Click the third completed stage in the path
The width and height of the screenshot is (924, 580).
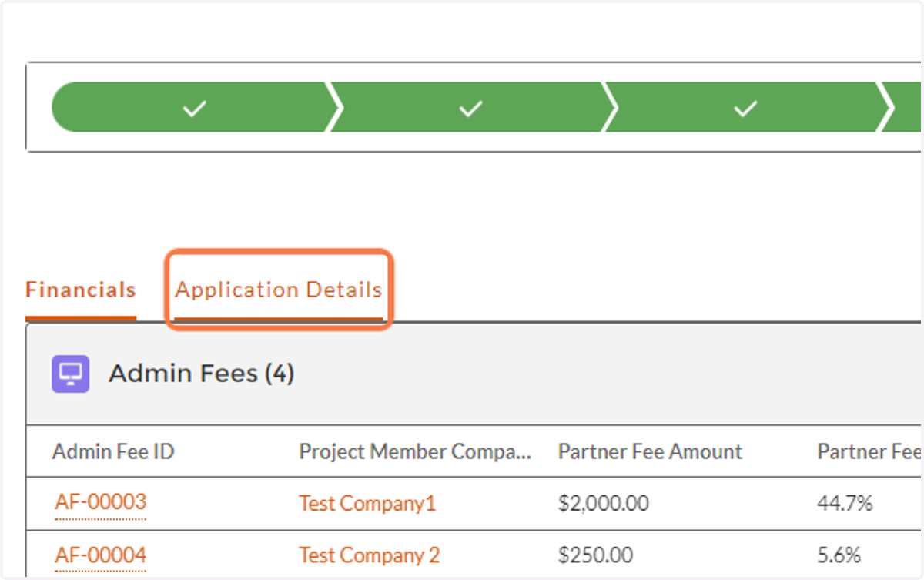745,108
